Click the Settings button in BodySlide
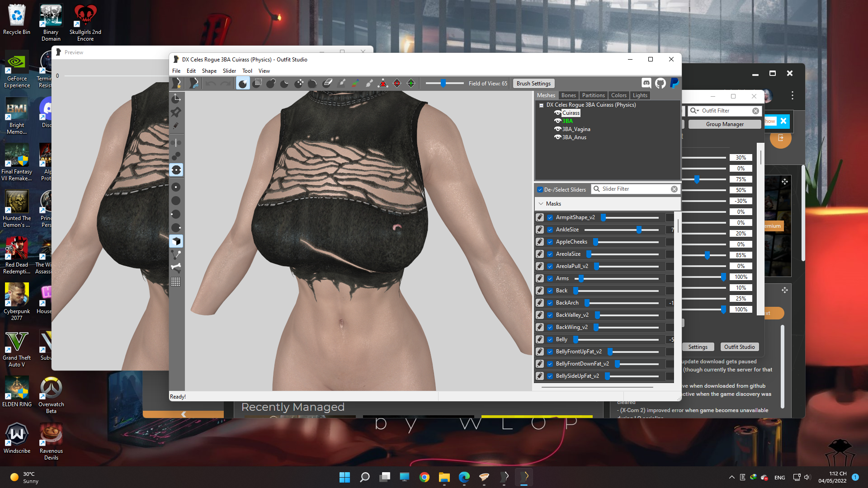Image resolution: width=868 pixels, height=488 pixels. [x=698, y=347]
